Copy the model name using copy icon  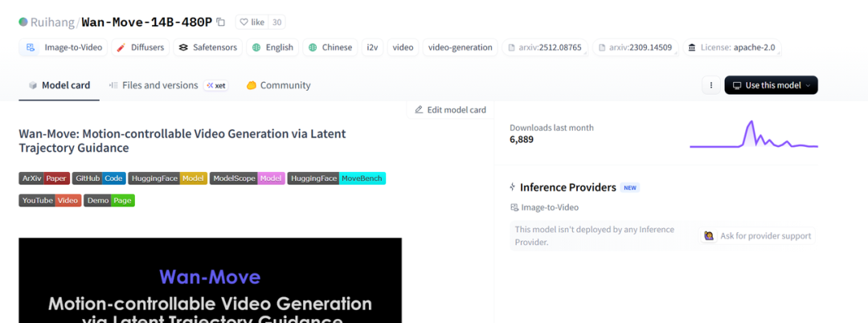tap(221, 22)
